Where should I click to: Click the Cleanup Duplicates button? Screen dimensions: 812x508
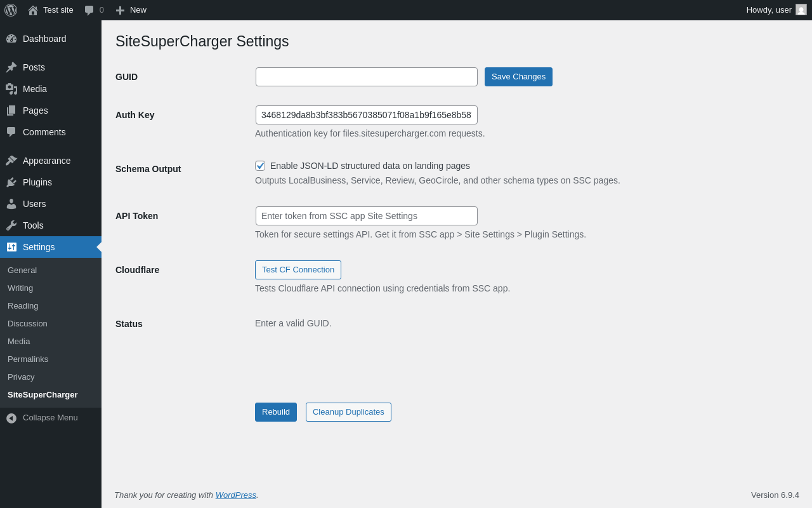coord(348,412)
